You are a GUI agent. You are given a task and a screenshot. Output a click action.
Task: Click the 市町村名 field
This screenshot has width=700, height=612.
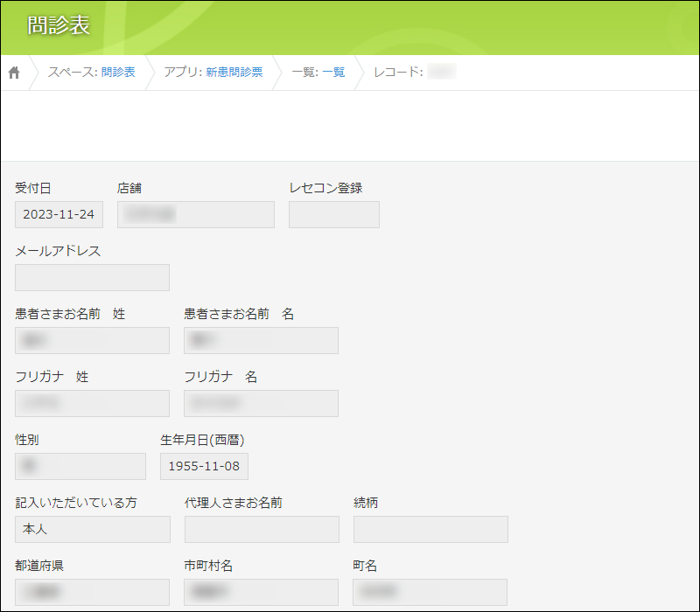click(x=261, y=592)
